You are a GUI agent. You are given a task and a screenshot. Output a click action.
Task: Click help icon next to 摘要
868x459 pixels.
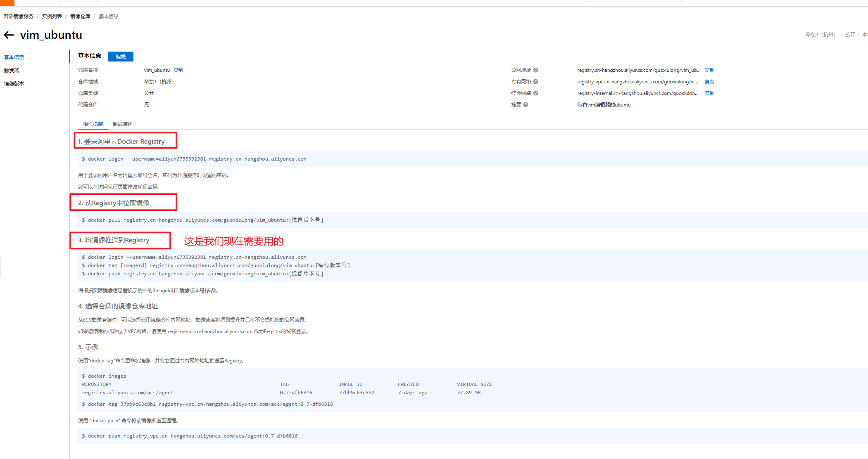click(526, 105)
